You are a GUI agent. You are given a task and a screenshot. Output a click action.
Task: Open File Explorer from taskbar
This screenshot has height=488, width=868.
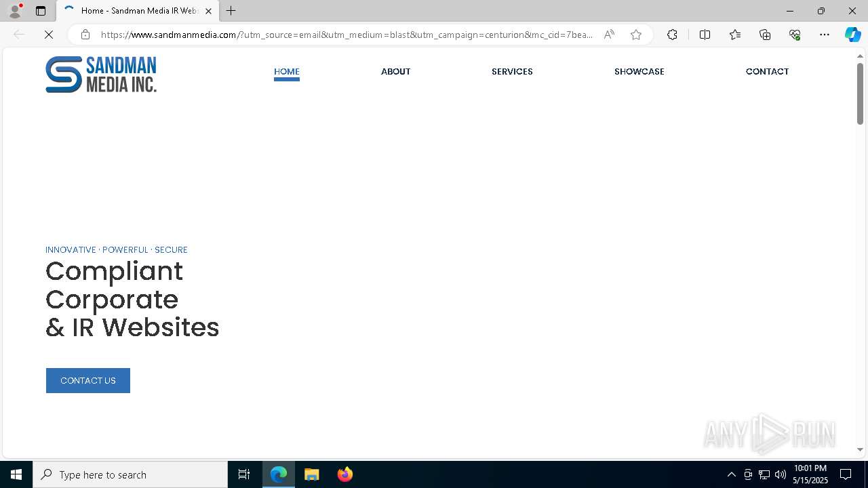312,474
